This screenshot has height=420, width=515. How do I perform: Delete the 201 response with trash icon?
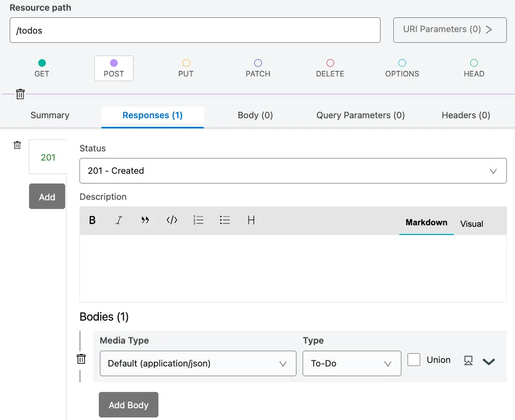[17, 145]
